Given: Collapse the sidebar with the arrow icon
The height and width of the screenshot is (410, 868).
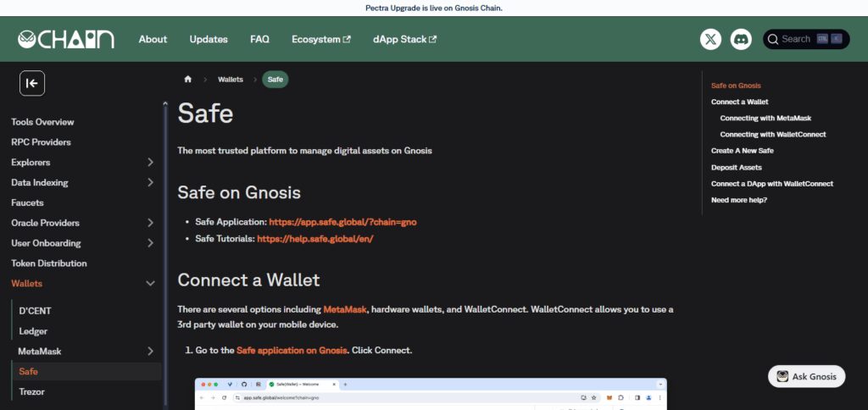Looking at the screenshot, I should pyautogui.click(x=32, y=84).
